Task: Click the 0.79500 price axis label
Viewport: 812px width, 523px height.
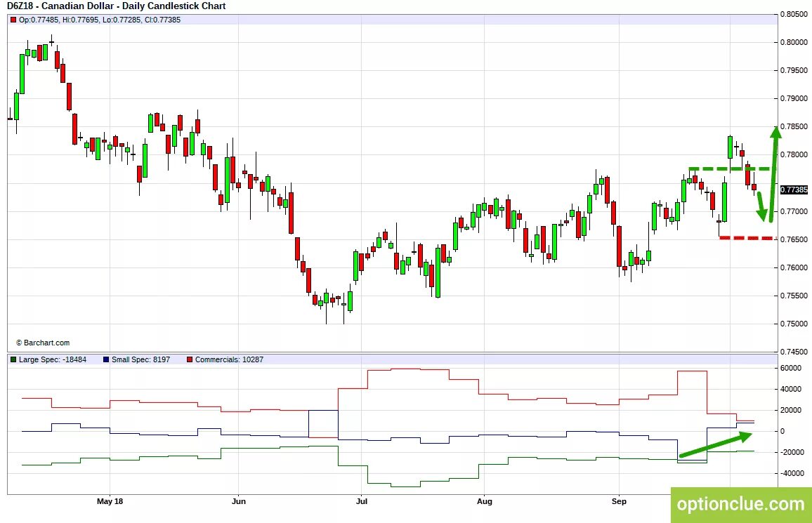Action: (x=794, y=70)
